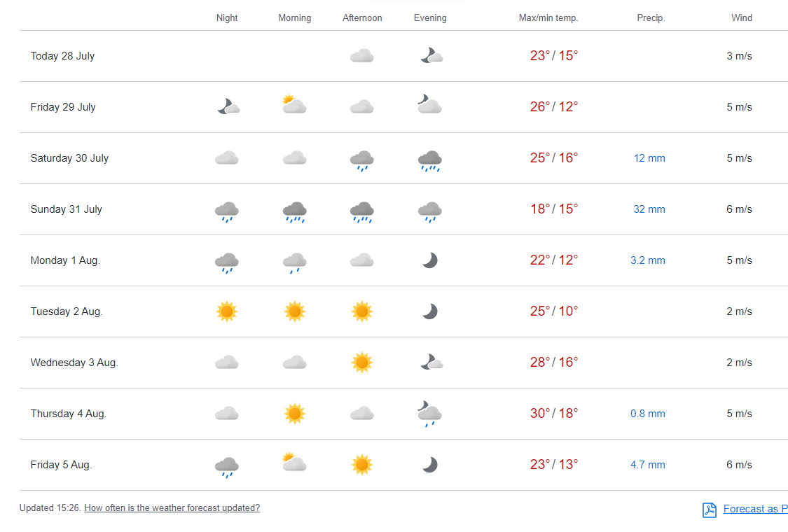The height and width of the screenshot is (532, 788).
Task: Click Sunday 31 July morning heavy rain icon
Action: tap(294, 211)
